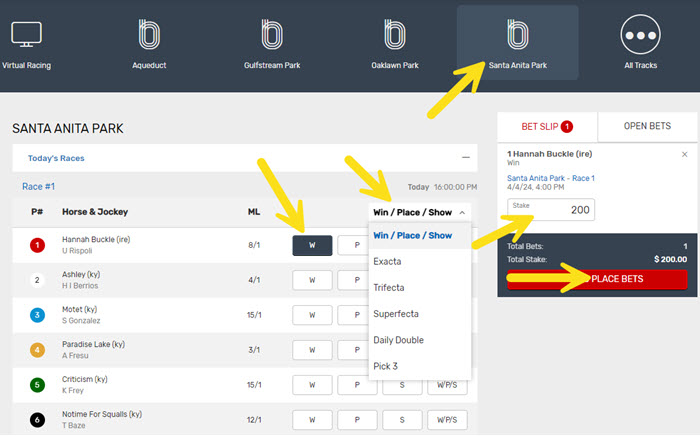The height and width of the screenshot is (436, 700).
Task: Collapse the Today's Races section
Action: [466, 158]
